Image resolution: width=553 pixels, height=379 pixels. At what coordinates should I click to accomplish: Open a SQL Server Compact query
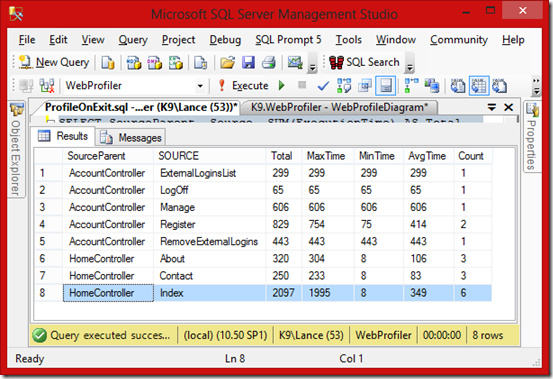(200, 63)
